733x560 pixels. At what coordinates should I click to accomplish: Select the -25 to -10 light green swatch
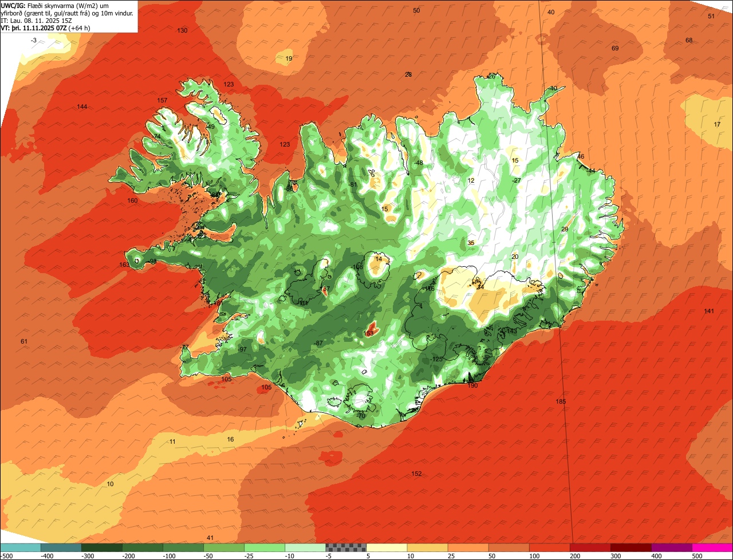point(264,547)
